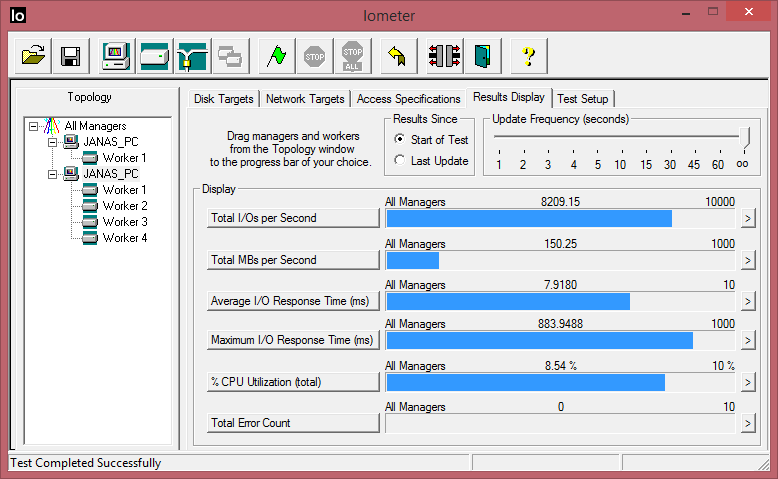Image resolution: width=778 pixels, height=479 pixels.
Task: Click the Iometer title bar logo icon
Action: tap(18, 15)
